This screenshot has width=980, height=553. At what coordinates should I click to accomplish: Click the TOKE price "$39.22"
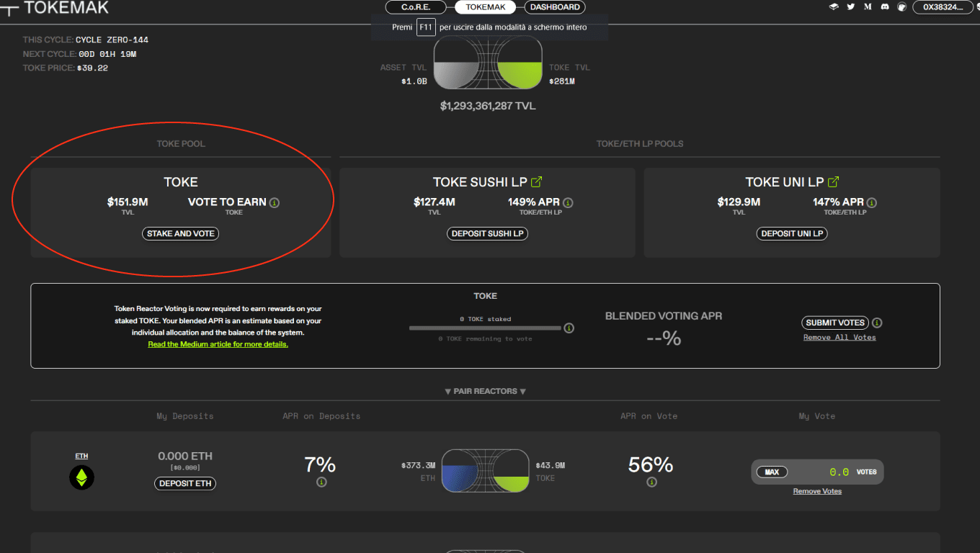pyautogui.click(x=93, y=68)
